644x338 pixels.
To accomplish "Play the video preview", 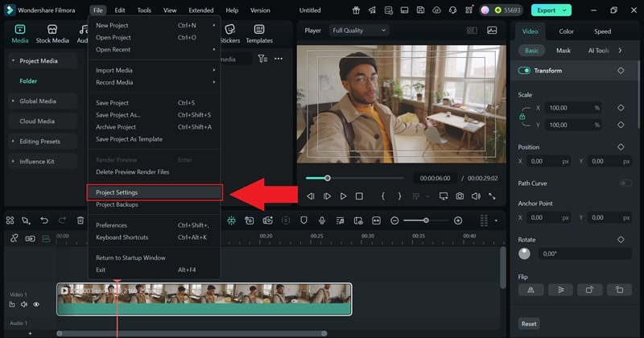I will click(344, 196).
